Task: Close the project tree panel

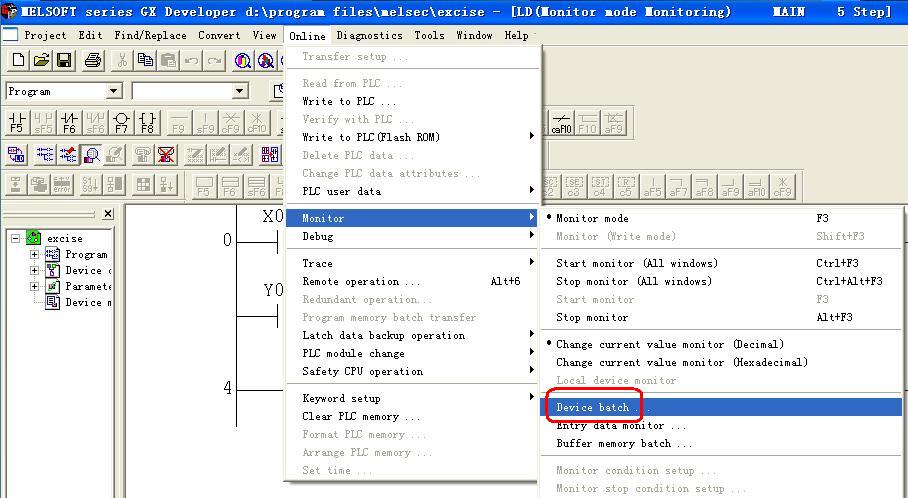Action: pos(108,213)
